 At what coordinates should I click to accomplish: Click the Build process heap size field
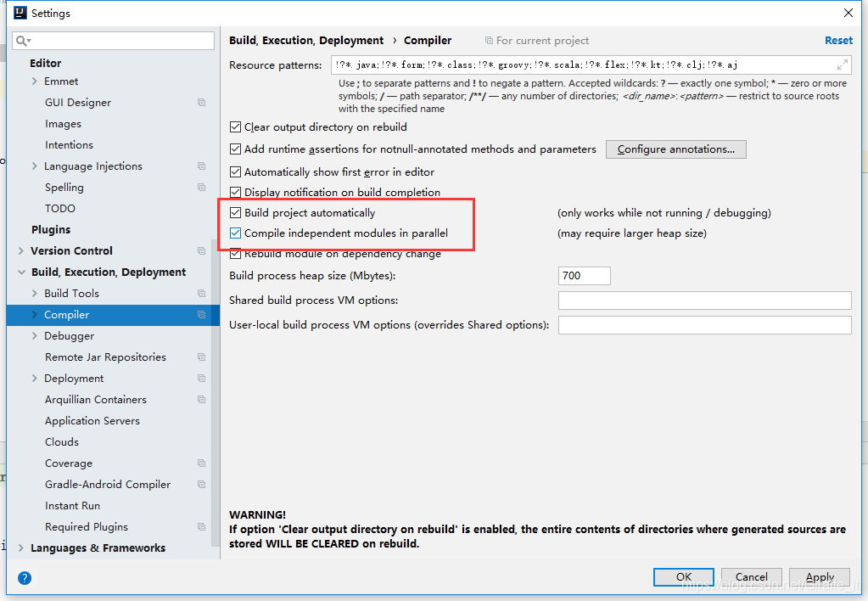coord(584,276)
